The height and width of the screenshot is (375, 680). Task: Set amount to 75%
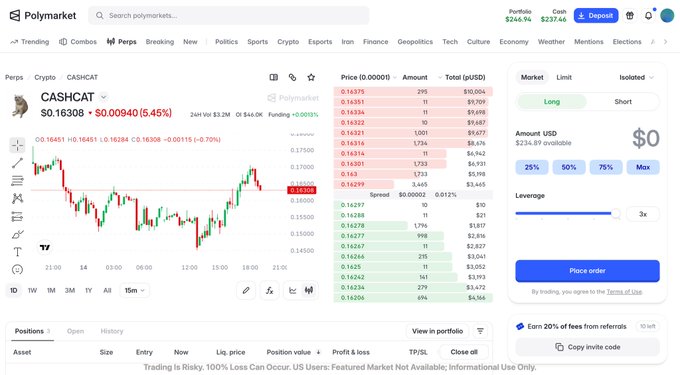click(606, 167)
